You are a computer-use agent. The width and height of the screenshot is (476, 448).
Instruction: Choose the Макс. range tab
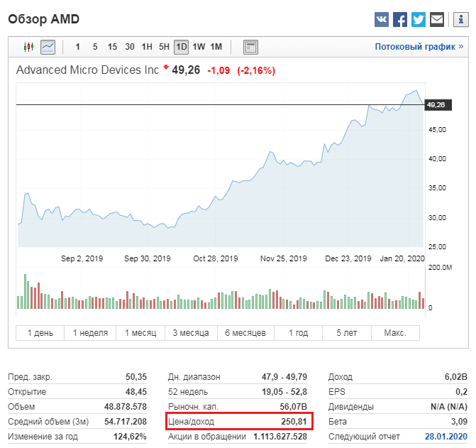pyautogui.click(x=395, y=333)
